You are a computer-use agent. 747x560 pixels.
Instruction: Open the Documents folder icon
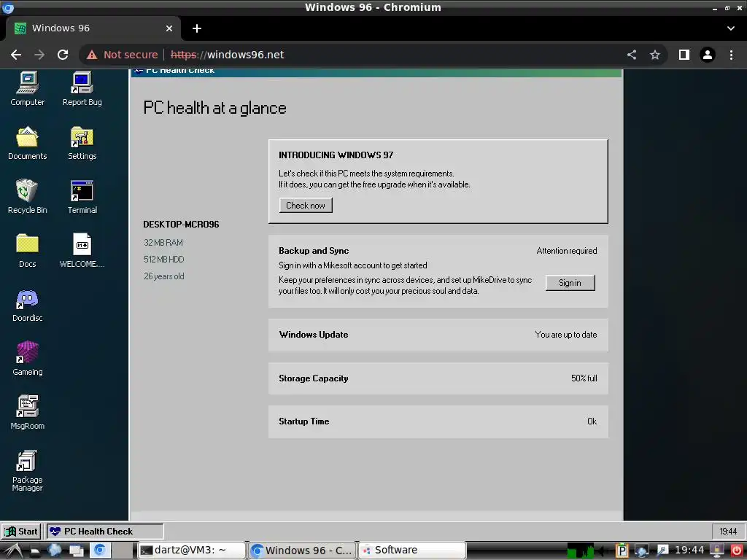[27, 143]
